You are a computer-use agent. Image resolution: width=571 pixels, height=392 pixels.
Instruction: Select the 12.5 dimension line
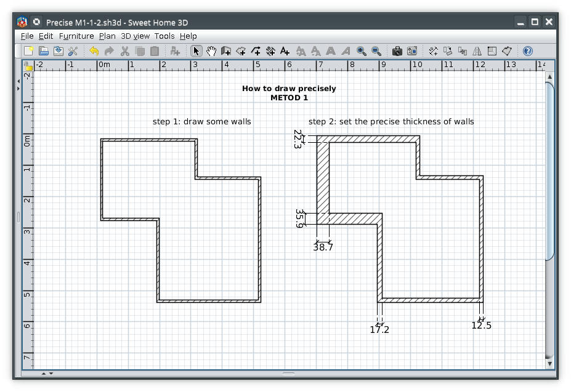(482, 319)
